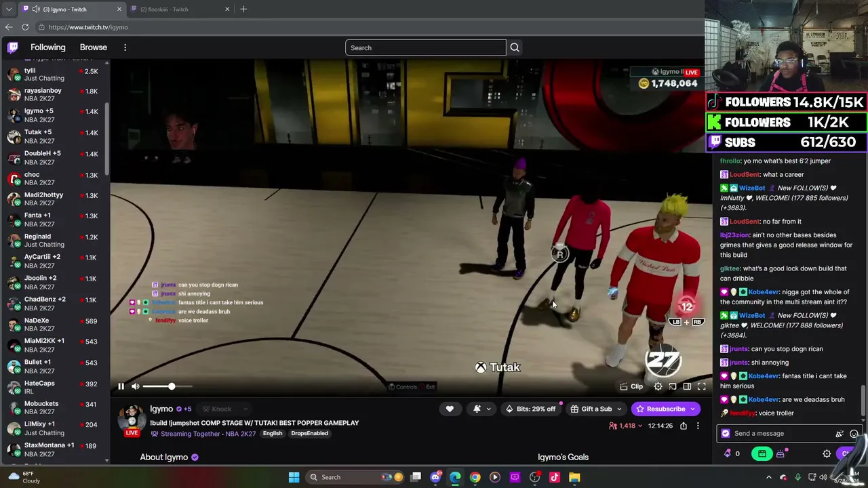Viewport: 868px width, 488px height.
Task: Open the Bits: 29% off offer
Action: coord(530,409)
